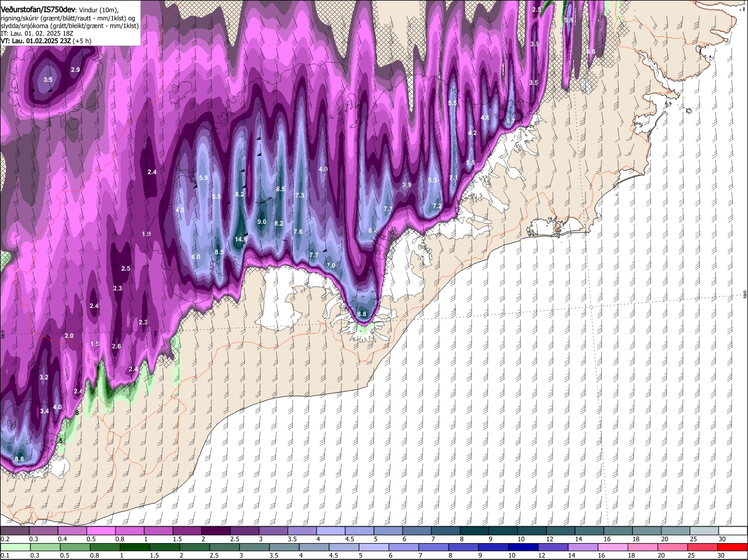Click the 6.7 precipitation value label

click(510, 121)
